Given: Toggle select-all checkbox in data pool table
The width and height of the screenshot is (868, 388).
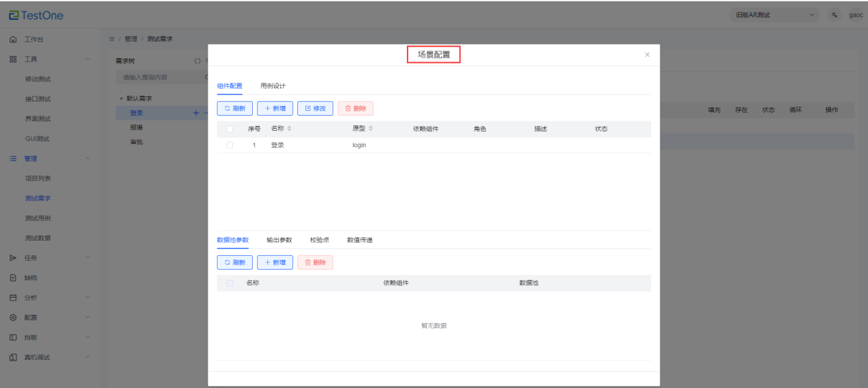Looking at the screenshot, I should tap(230, 283).
